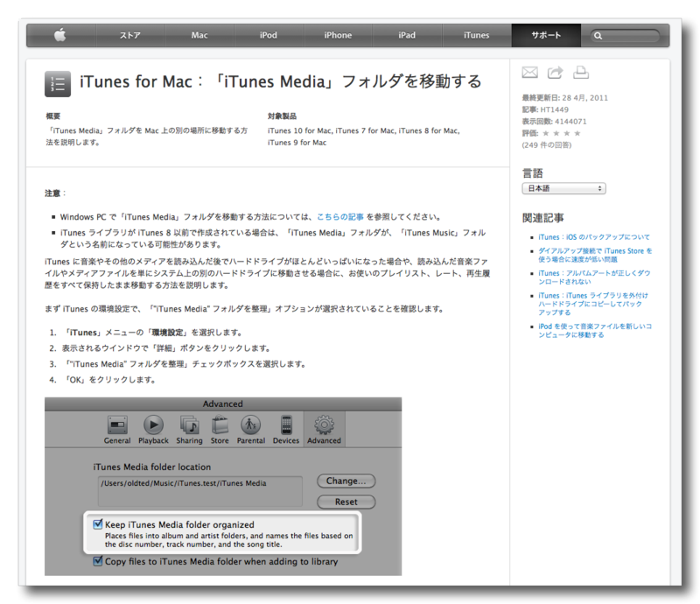
Task: Rate article with the second star
Action: [556, 133]
